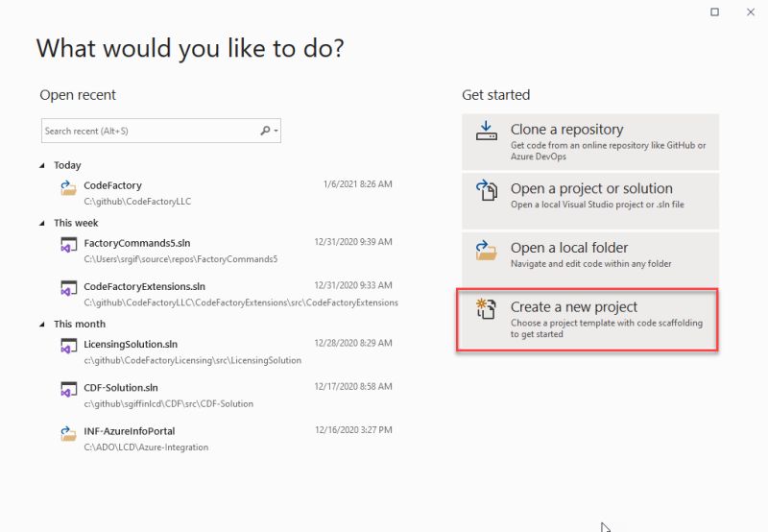Screen dimensions: 768x532
Task: Open recent CodeFactoryExtensions.sln
Action: point(226,294)
